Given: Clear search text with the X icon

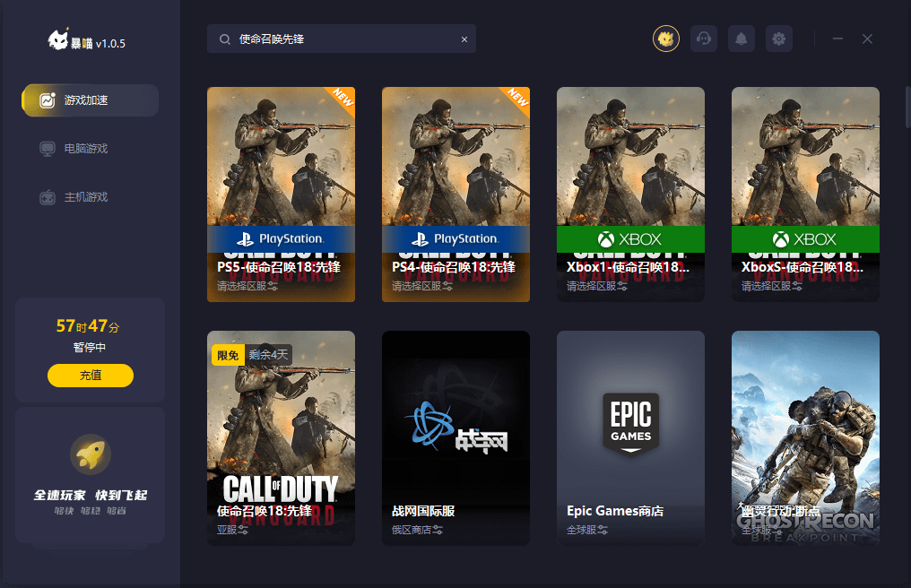Looking at the screenshot, I should click(464, 39).
